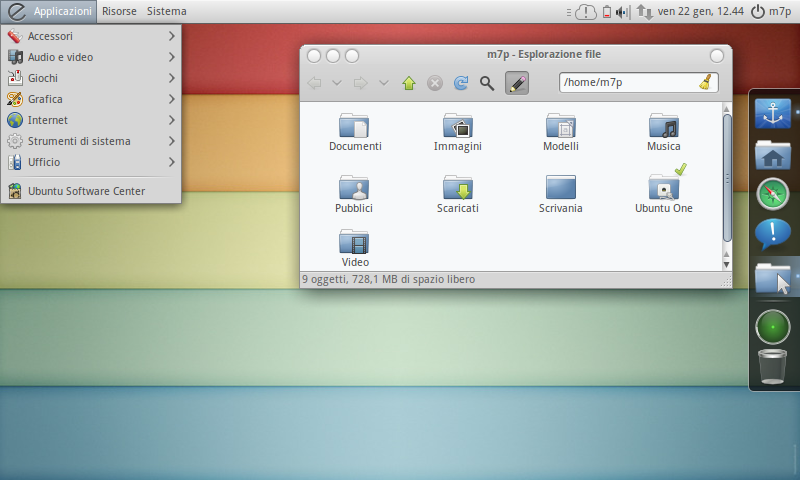Viewport: 800px width, 480px height.
Task: Open the back history dropdown arrow
Action: coord(337,83)
